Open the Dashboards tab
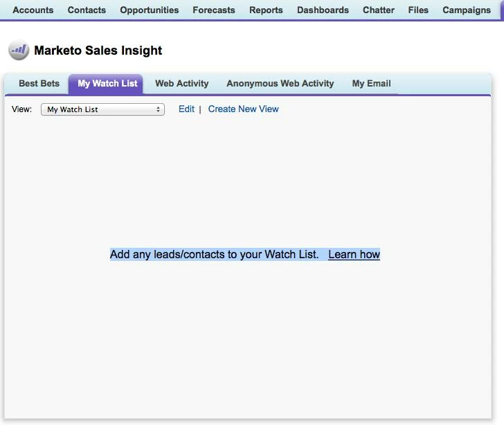The height and width of the screenshot is (425, 504). coord(323,10)
